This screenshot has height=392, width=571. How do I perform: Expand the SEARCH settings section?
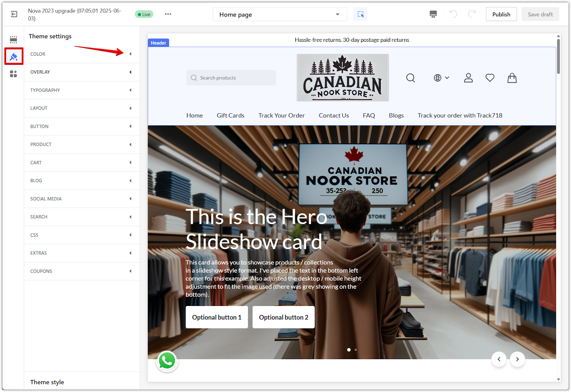(82, 217)
